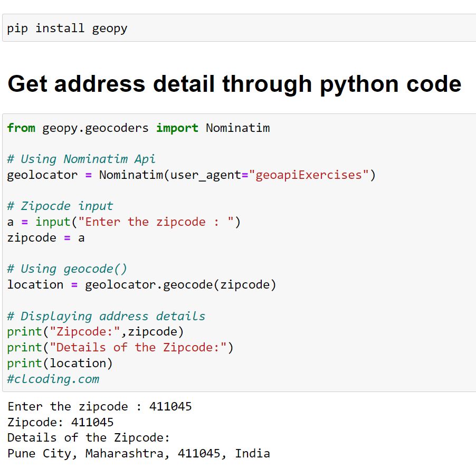The height and width of the screenshot is (468, 476).
Task: Click the print("Zipcode:",zipcode) statement
Action: [96, 331]
